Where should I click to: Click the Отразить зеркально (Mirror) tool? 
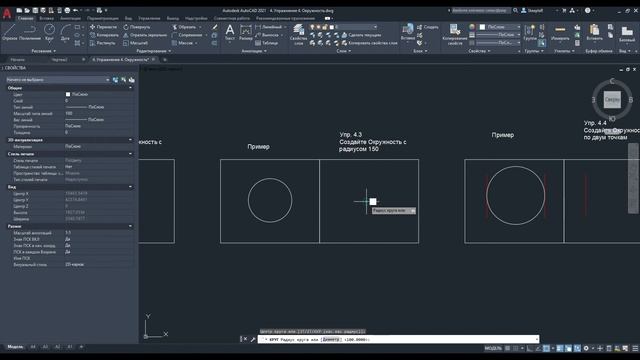pos(145,35)
